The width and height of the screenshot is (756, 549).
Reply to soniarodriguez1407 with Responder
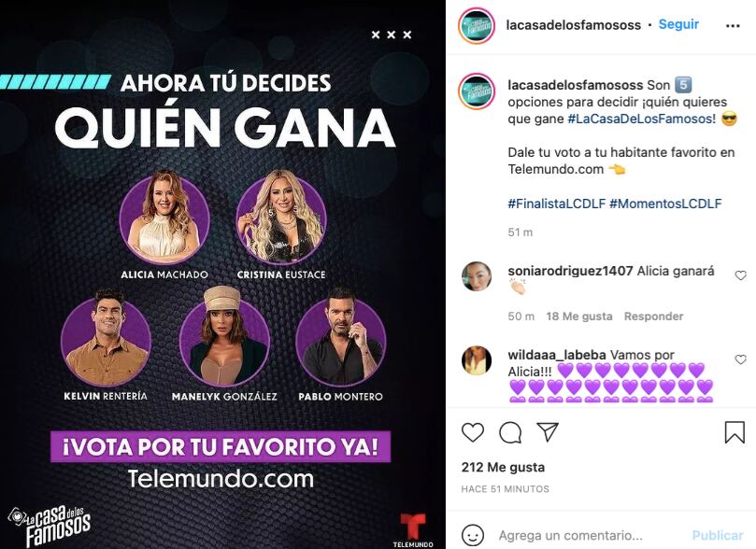[x=653, y=317]
